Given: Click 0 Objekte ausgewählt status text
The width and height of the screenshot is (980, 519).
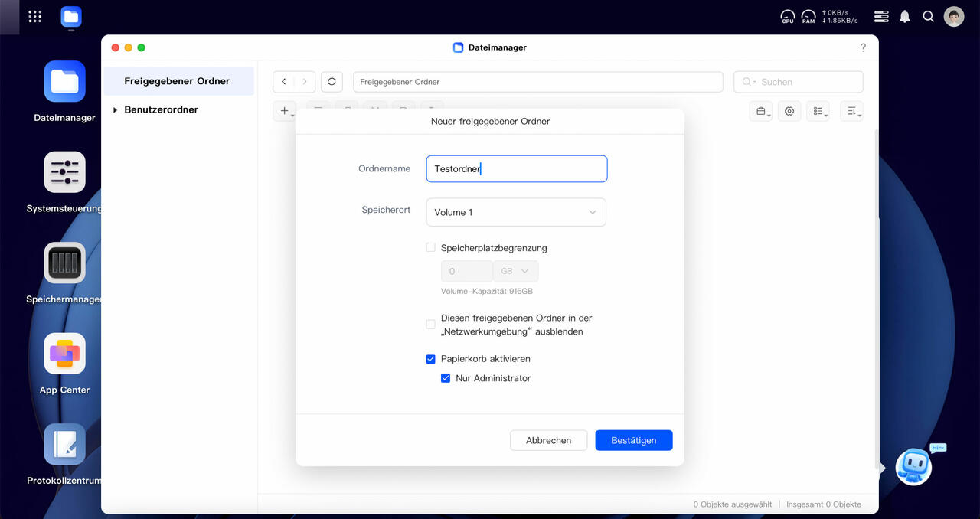Looking at the screenshot, I should pos(733,504).
